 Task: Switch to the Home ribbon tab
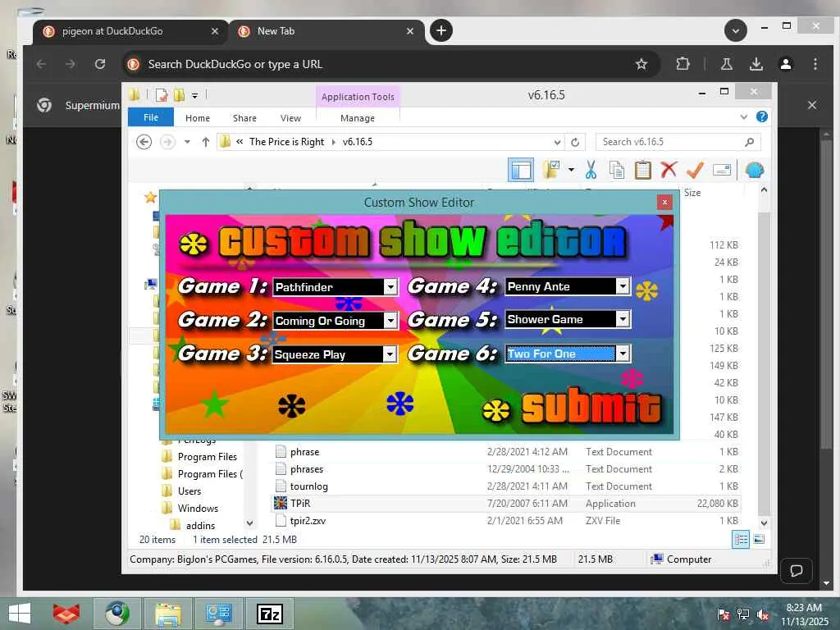[198, 118]
